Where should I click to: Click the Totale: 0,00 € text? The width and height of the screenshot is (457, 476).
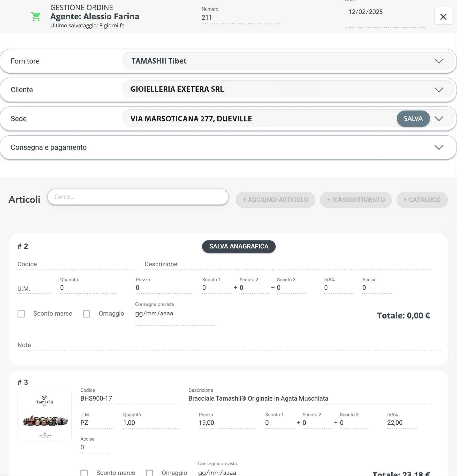point(403,316)
